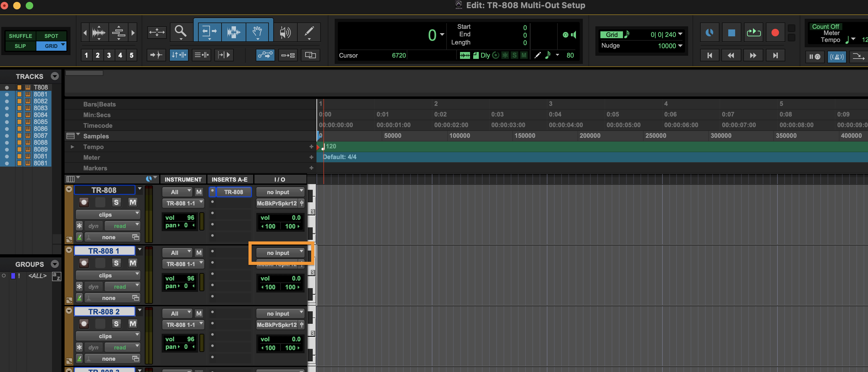Select zoom preset 5
This screenshot has height=372, width=868.
131,55
